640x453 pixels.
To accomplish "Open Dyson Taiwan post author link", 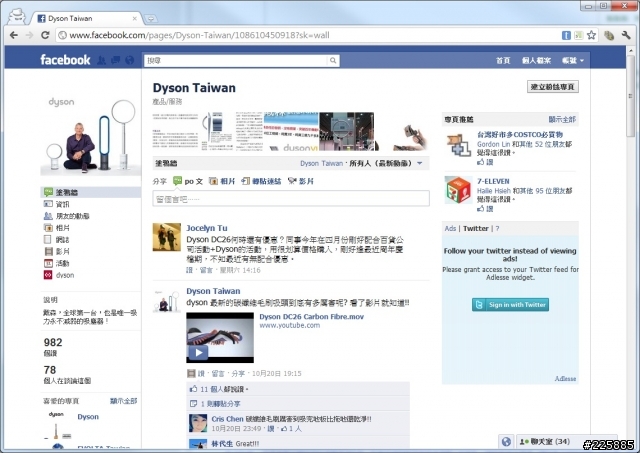I will [x=213, y=291].
